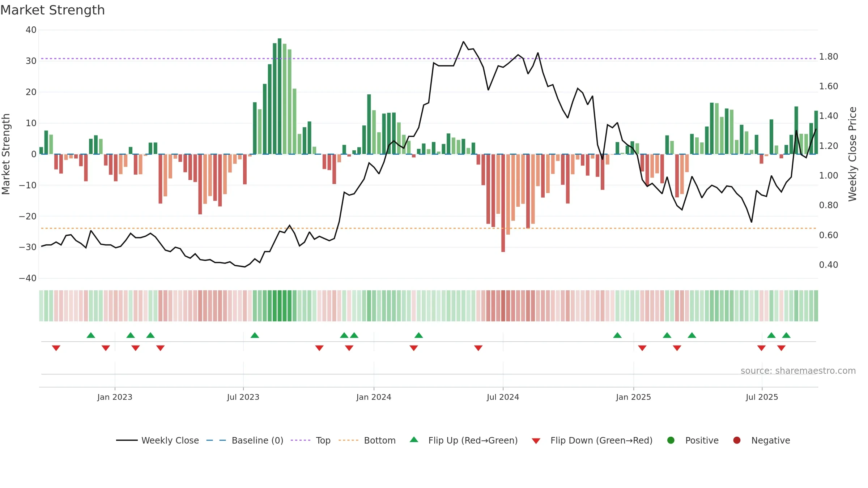Click the −40 tick on left axis
The image size is (868, 488).
click(28, 278)
